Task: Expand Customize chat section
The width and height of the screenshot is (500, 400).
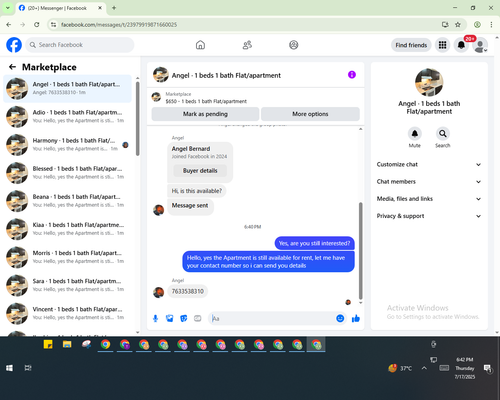Action: 429,164
